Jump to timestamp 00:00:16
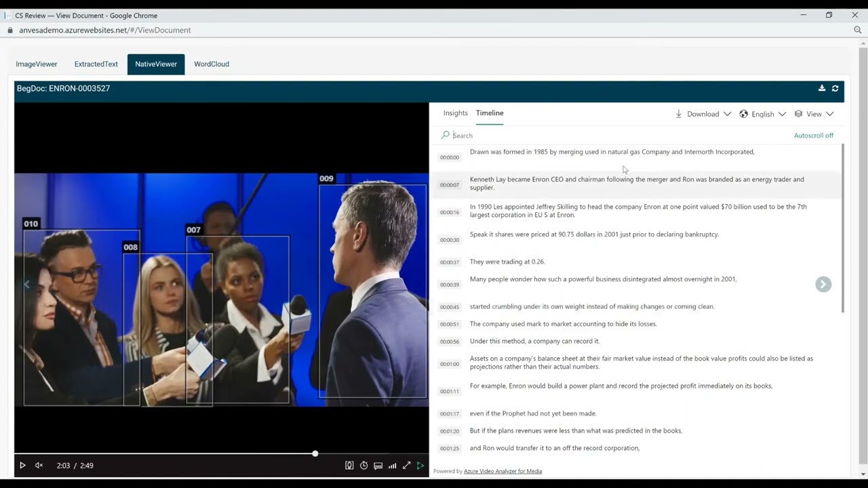Viewport: 868px width, 488px height. (x=450, y=212)
